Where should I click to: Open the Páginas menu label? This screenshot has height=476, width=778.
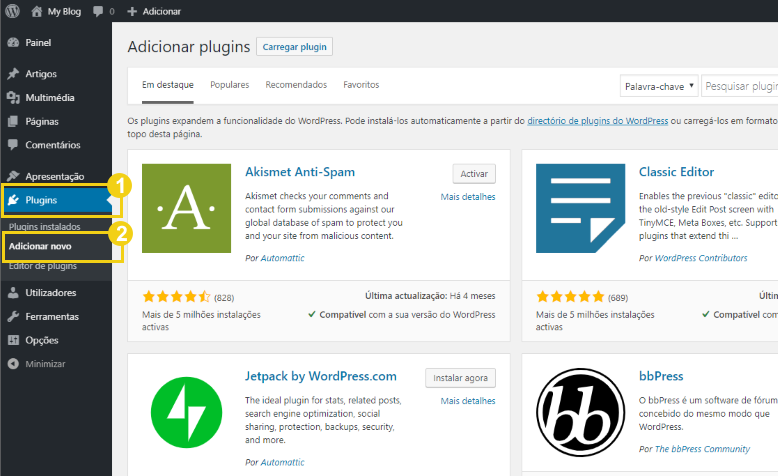[42, 122]
